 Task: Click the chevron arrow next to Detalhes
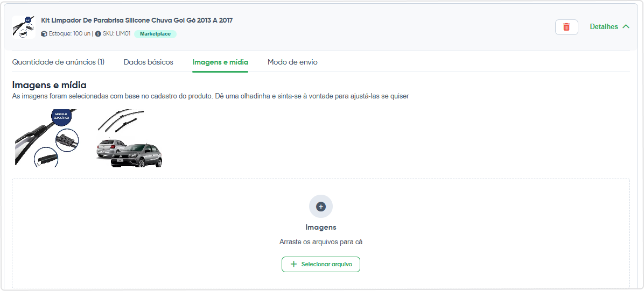626,27
